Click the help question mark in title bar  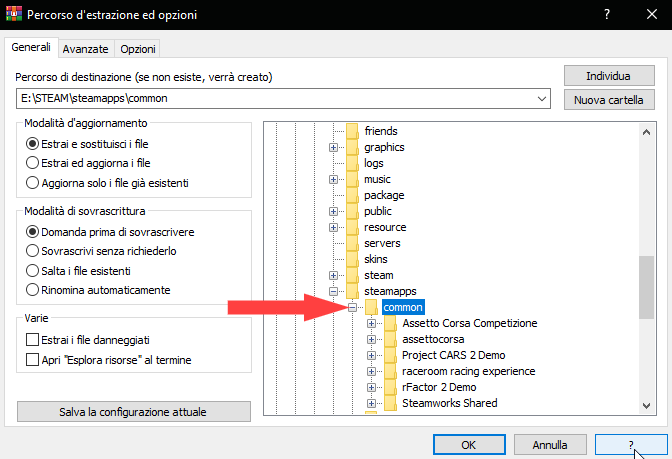tap(606, 15)
